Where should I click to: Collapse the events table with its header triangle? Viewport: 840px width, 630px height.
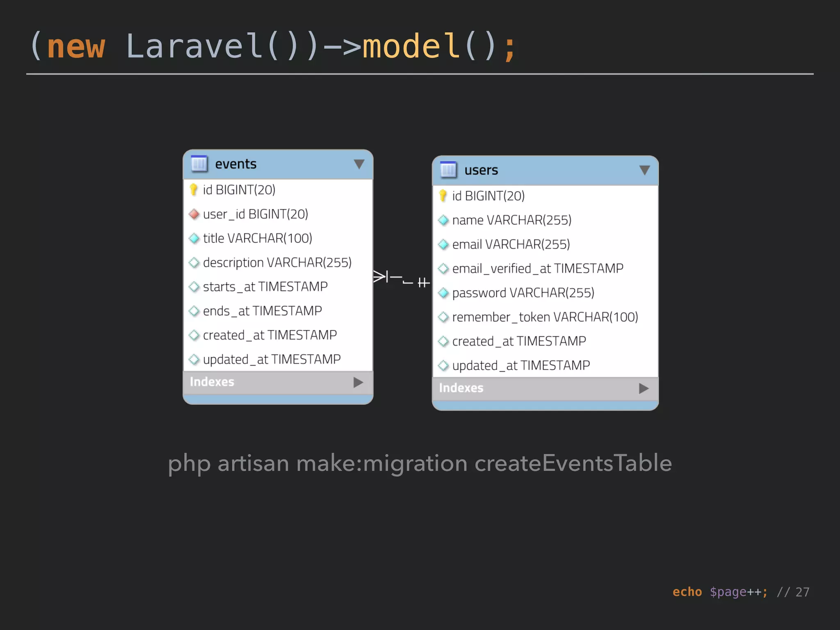click(359, 164)
